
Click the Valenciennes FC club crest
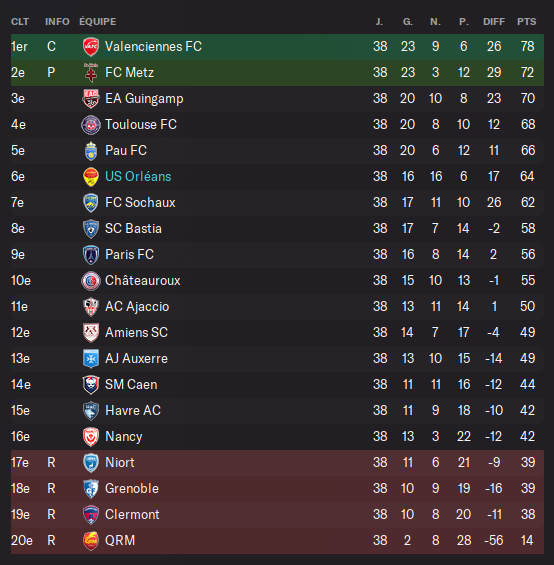click(91, 47)
